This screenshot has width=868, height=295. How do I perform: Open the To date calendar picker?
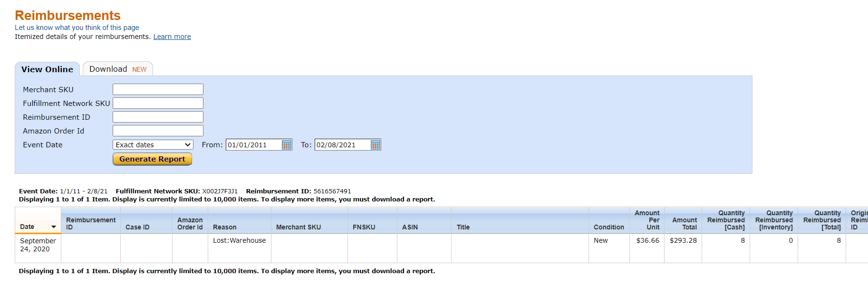coord(375,145)
